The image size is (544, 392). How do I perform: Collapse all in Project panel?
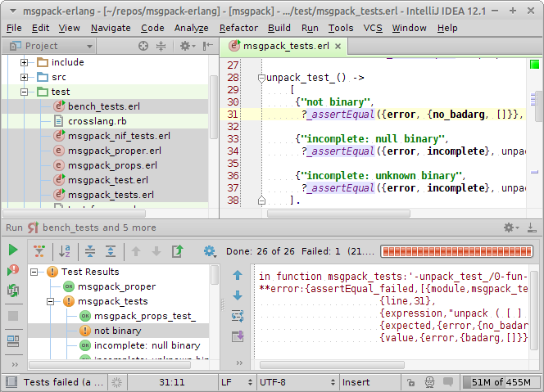pyautogui.click(x=161, y=46)
